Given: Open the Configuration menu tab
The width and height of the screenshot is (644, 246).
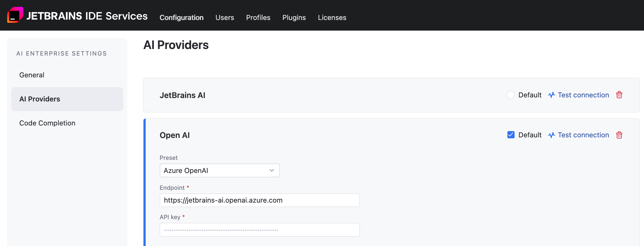Looking at the screenshot, I should (181, 17).
